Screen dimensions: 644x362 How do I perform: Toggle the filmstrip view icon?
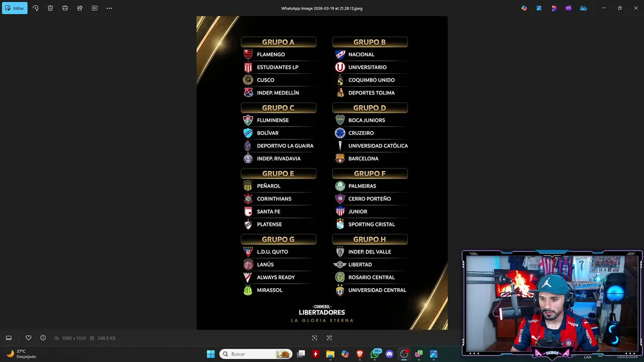click(9, 338)
